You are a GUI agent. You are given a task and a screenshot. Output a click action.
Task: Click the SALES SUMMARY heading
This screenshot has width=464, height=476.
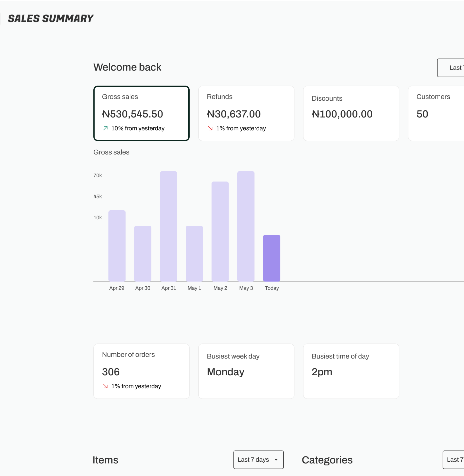coord(51,19)
